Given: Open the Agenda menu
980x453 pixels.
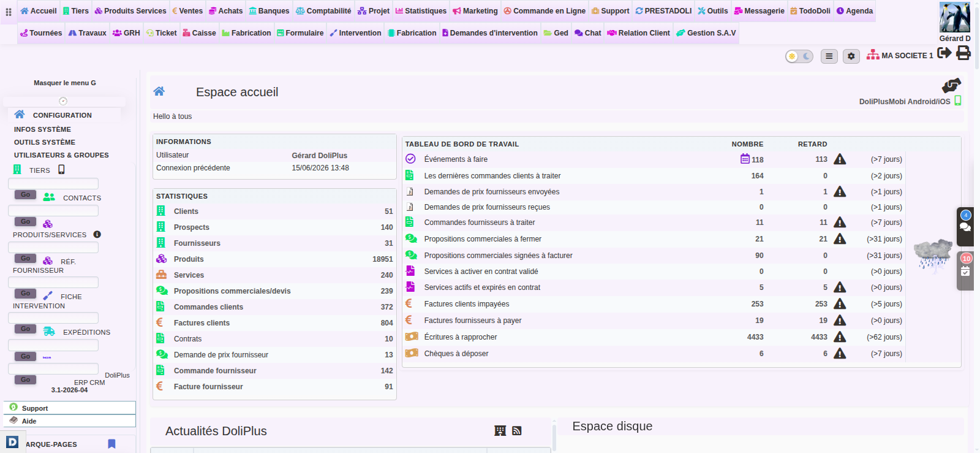Looking at the screenshot, I should coord(854,11).
